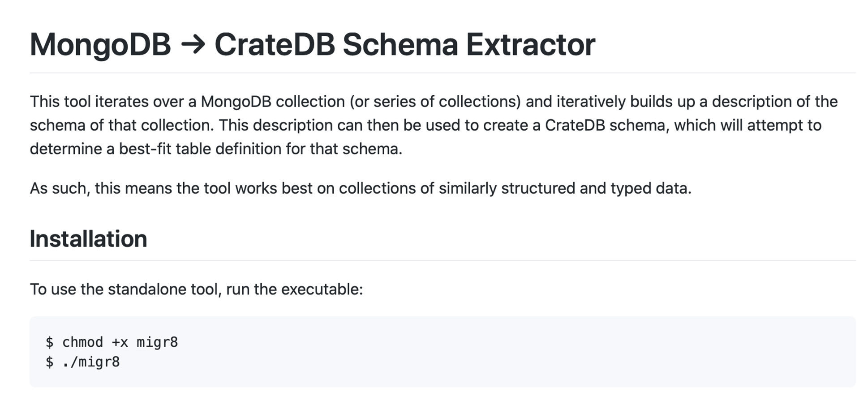Click the divider line below the main title
This screenshot has width=868, height=417.
click(x=443, y=72)
